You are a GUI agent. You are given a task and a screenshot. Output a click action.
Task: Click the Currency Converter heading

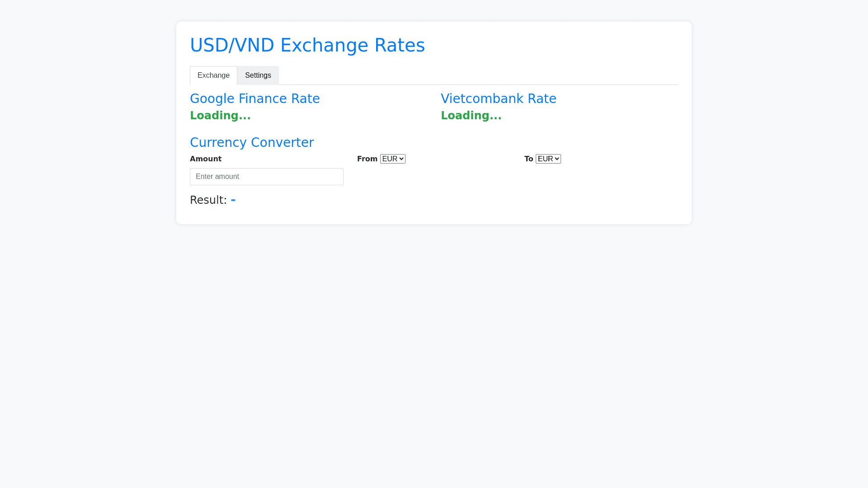coord(251,142)
